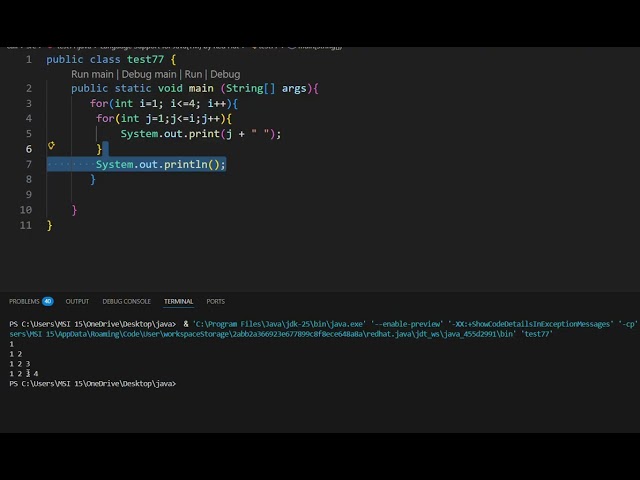Click the terminal output line '1 2 3'
640x480 pixels.
[x=20, y=364]
